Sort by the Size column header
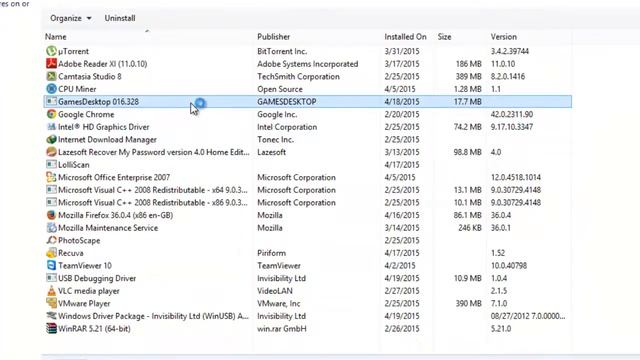 pyautogui.click(x=444, y=37)
